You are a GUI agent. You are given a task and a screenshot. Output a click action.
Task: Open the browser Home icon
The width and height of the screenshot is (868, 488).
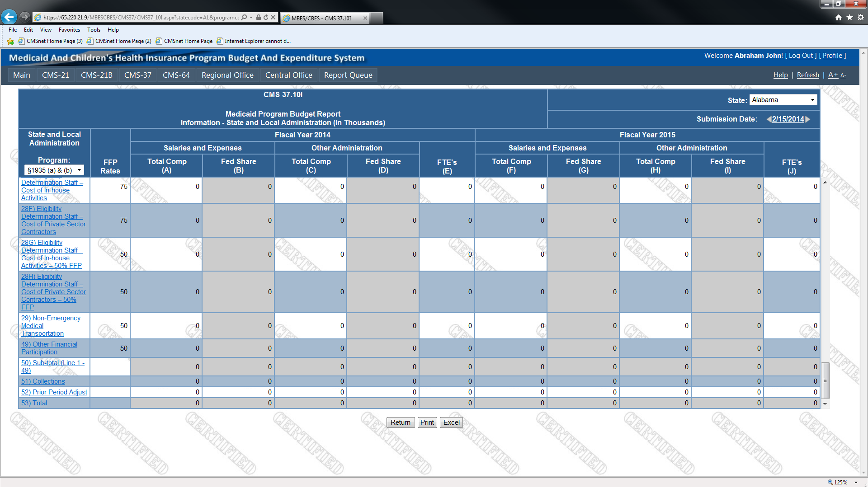839,18
